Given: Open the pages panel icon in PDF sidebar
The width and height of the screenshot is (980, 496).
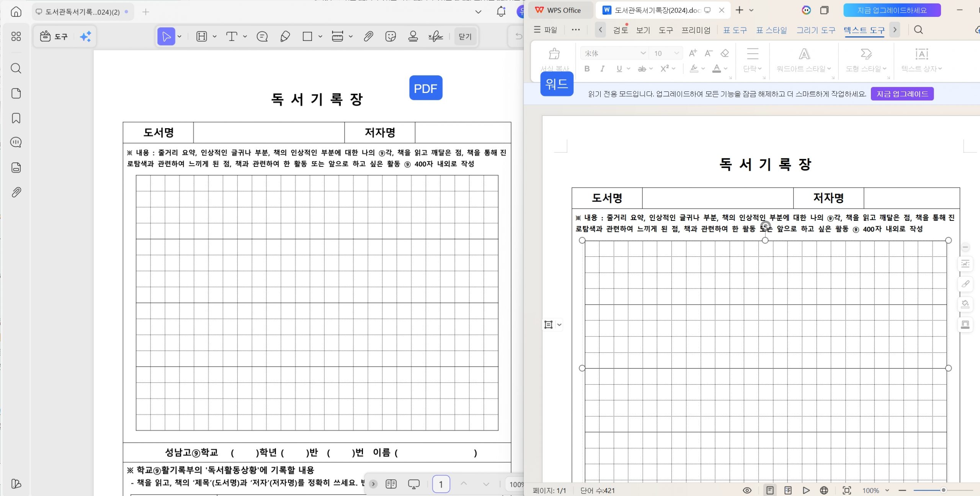Looking at the screenshot, I should click(16, 93).
